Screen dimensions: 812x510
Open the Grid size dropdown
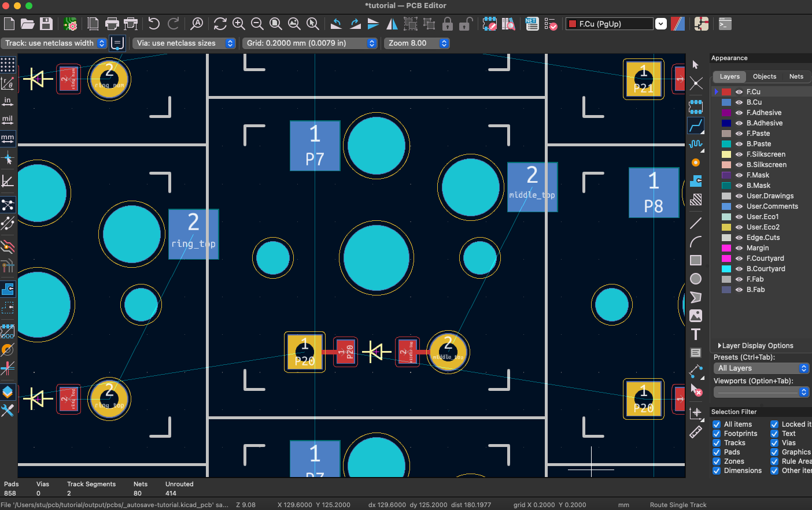310,43
